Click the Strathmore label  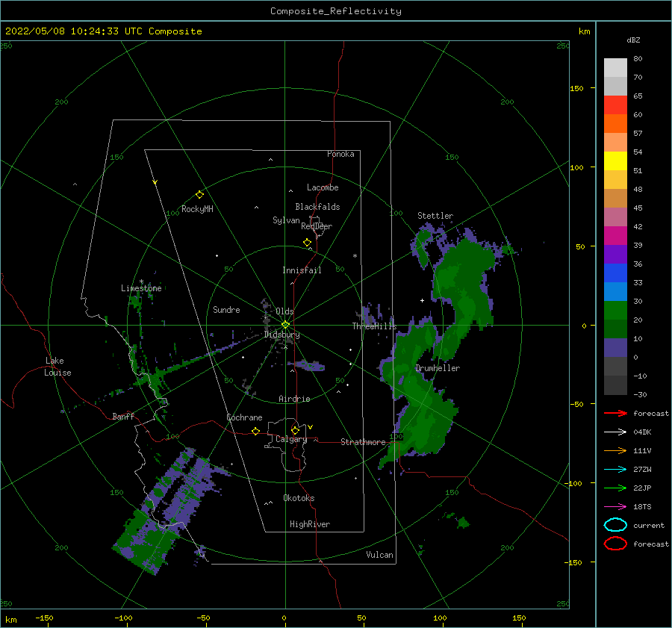click(363, 442)
